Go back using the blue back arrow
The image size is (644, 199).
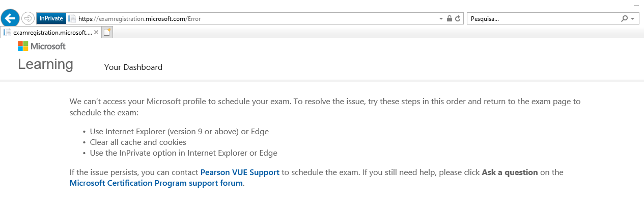point(11,18)
